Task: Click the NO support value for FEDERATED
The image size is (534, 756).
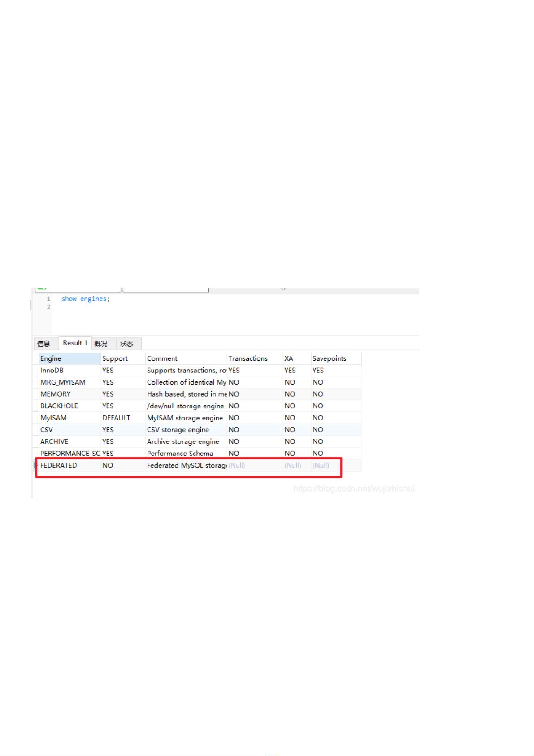Action: pos(123,465)
